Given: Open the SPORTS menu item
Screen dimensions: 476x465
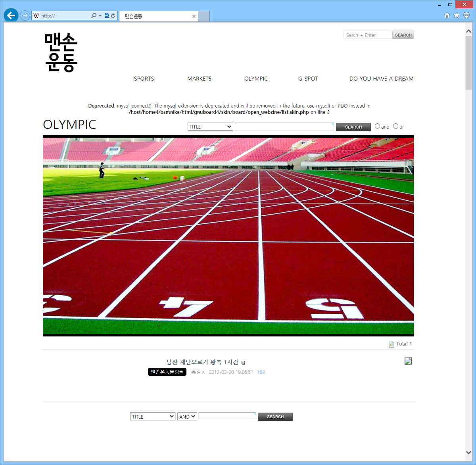Looking at the screenshot, I should [144, 79].
